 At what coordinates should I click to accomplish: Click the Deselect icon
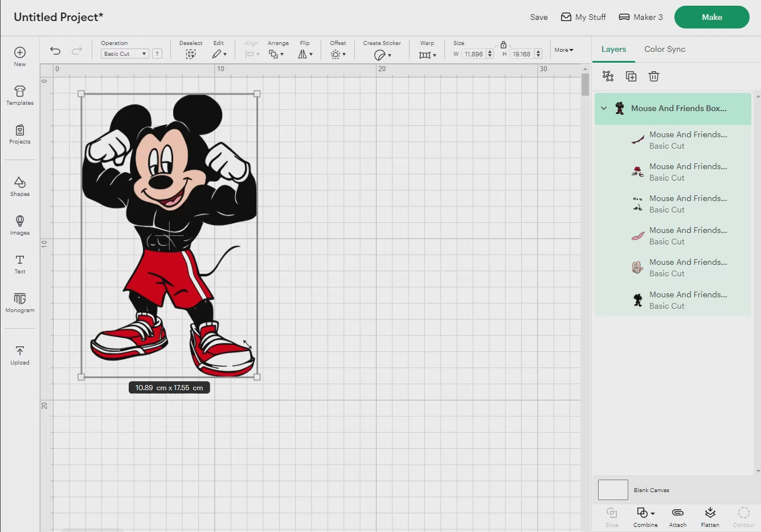pos(191,54)
